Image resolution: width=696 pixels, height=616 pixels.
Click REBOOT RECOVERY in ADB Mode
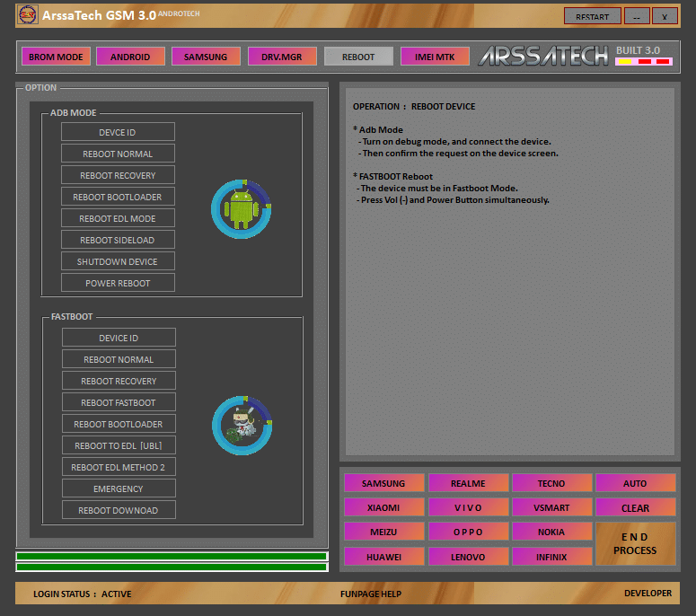118,175
